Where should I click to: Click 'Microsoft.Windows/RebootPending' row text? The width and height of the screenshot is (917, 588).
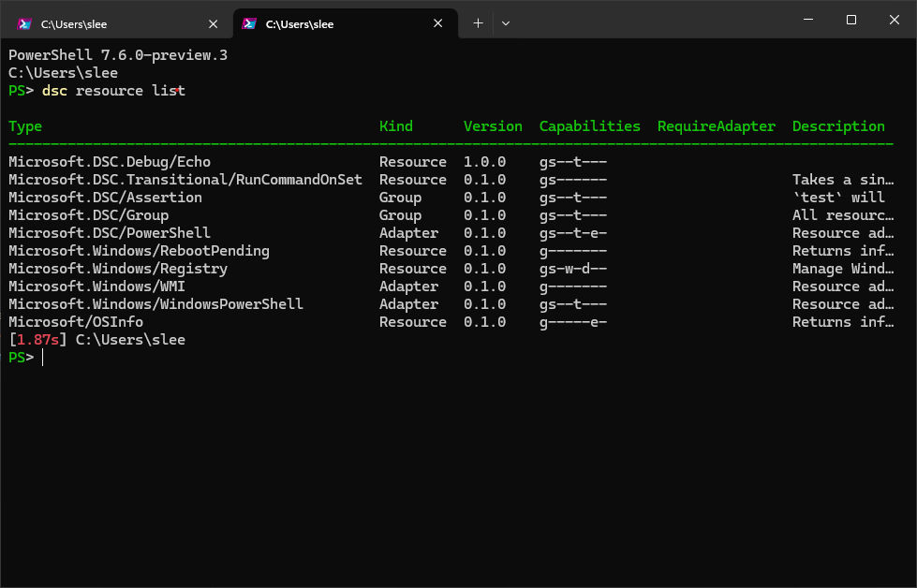[140, 251]
